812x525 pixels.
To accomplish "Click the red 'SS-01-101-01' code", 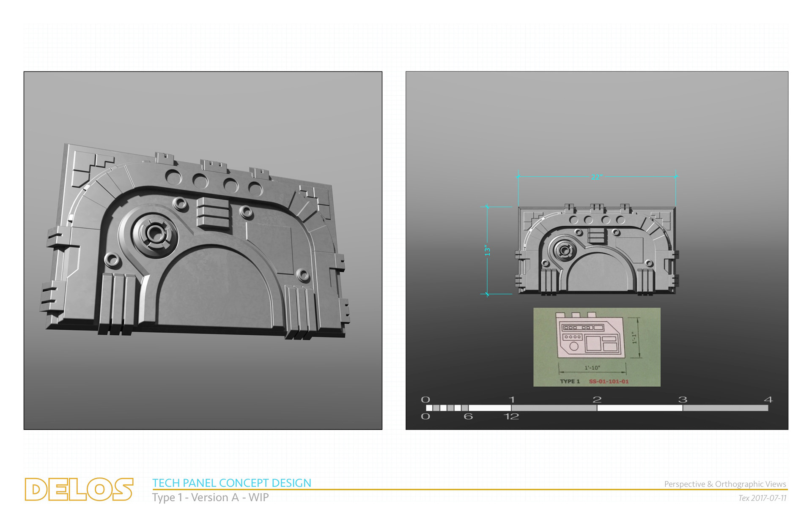I will point(609,381).
